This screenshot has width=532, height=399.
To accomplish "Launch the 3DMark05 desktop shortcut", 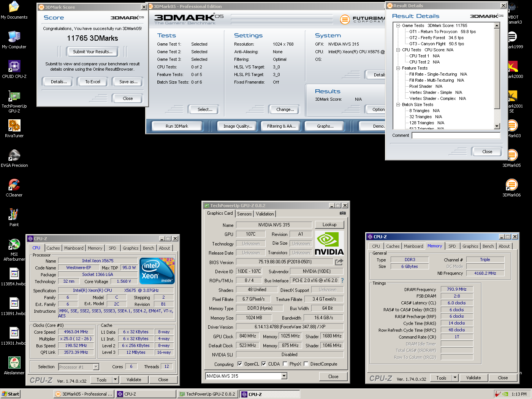I will click(x=511, y=158).
